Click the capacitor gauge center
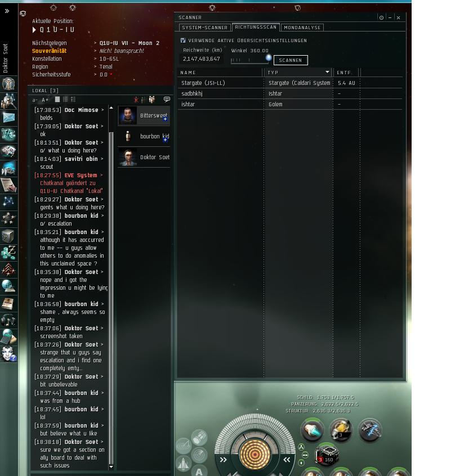This screenshot has width=473, height=476. (x=255, y=454)
